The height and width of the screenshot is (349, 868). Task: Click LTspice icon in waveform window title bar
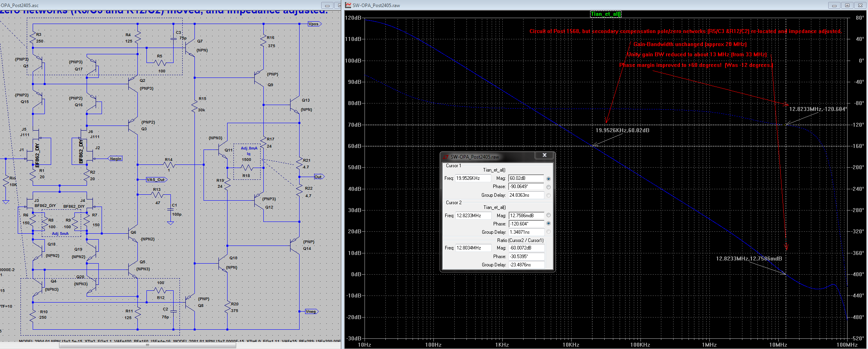348,5
